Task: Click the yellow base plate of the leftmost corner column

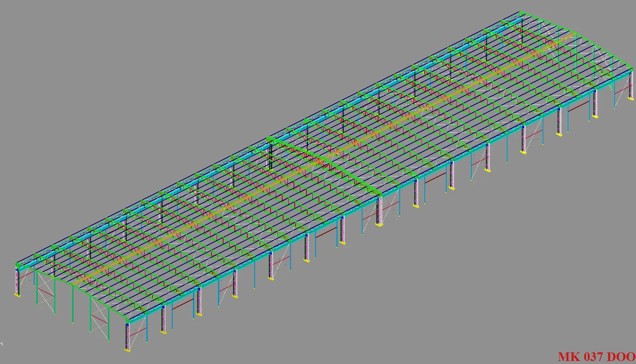Action: [x=17, y=295]
